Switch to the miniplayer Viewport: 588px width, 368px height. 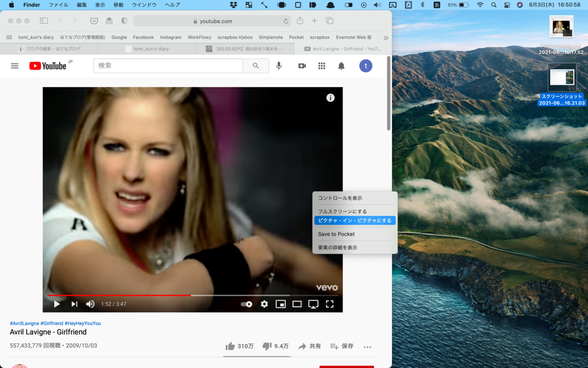click(281, 304)
